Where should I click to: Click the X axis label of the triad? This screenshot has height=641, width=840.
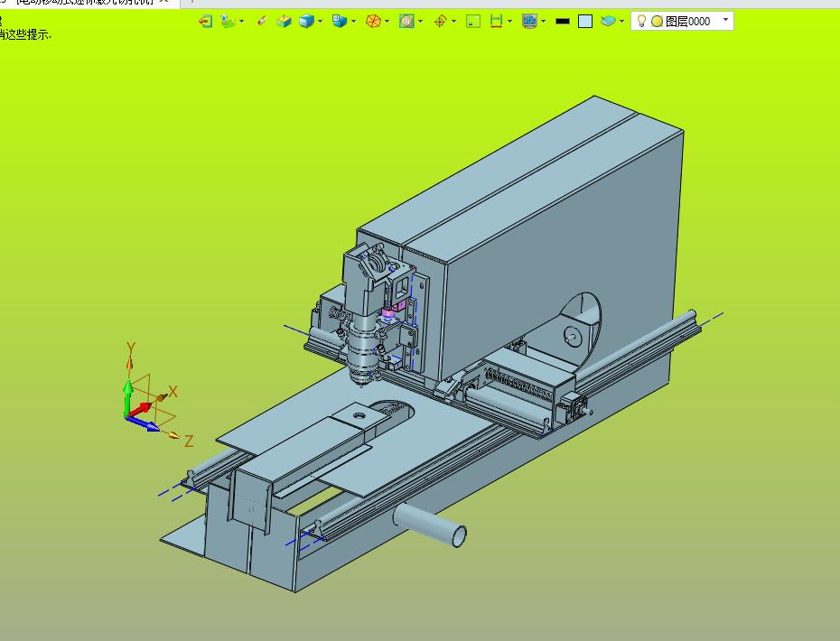coord(173,392)
